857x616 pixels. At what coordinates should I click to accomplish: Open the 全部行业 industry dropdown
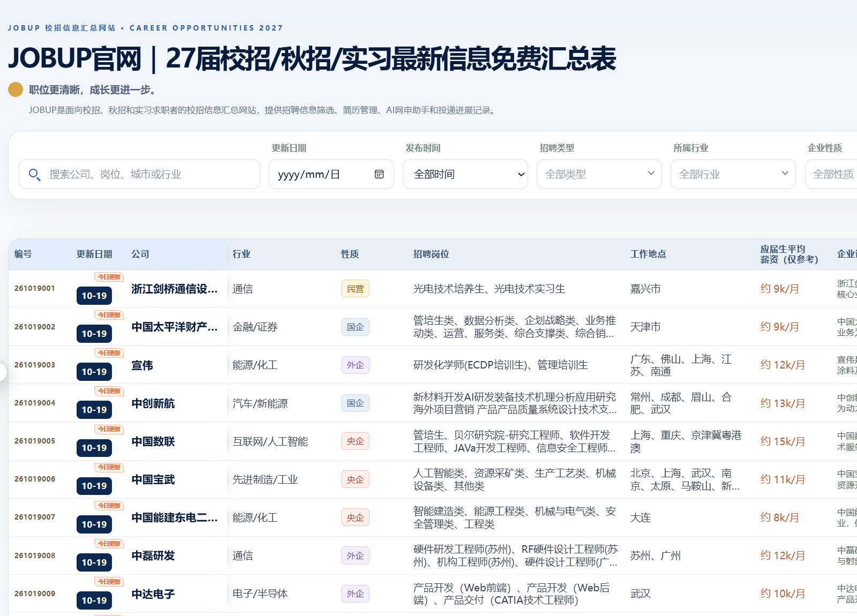click(733, 174)
